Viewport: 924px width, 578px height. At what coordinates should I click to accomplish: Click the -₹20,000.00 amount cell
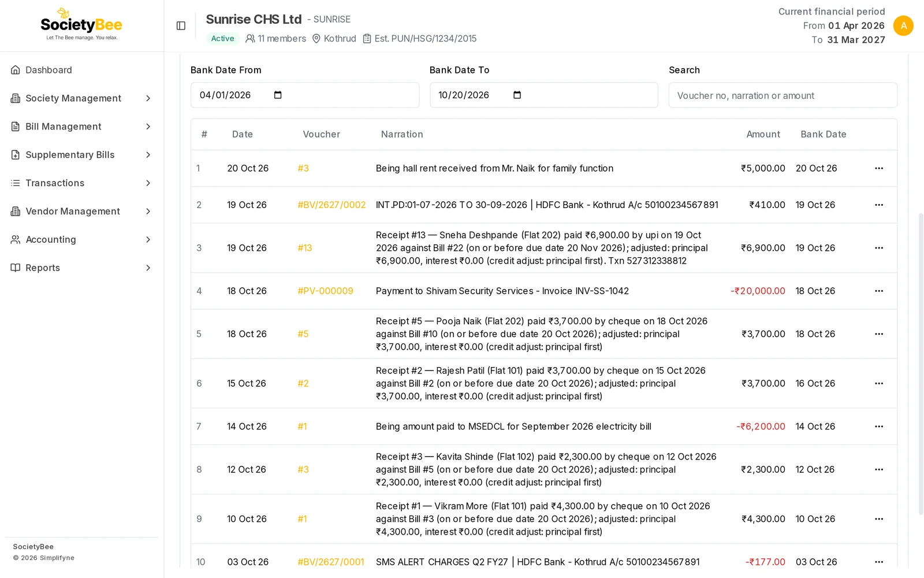click(x=758, y=291)
